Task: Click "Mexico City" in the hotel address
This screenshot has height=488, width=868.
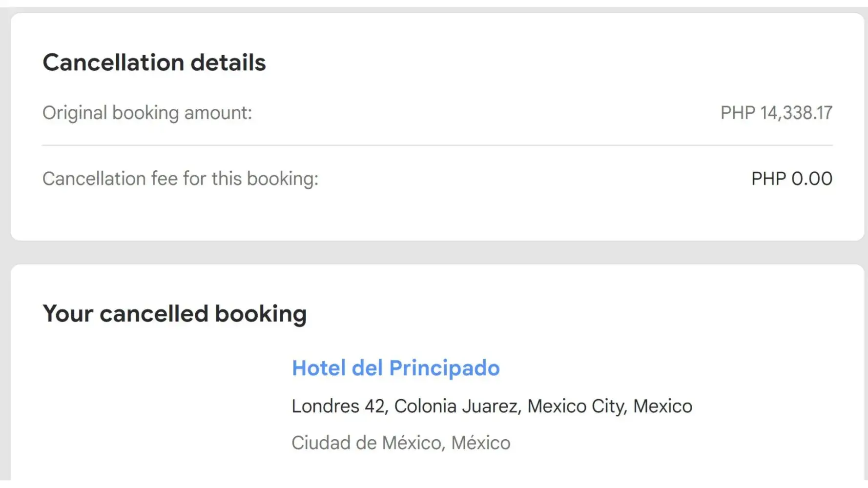Action: point(576,406)
